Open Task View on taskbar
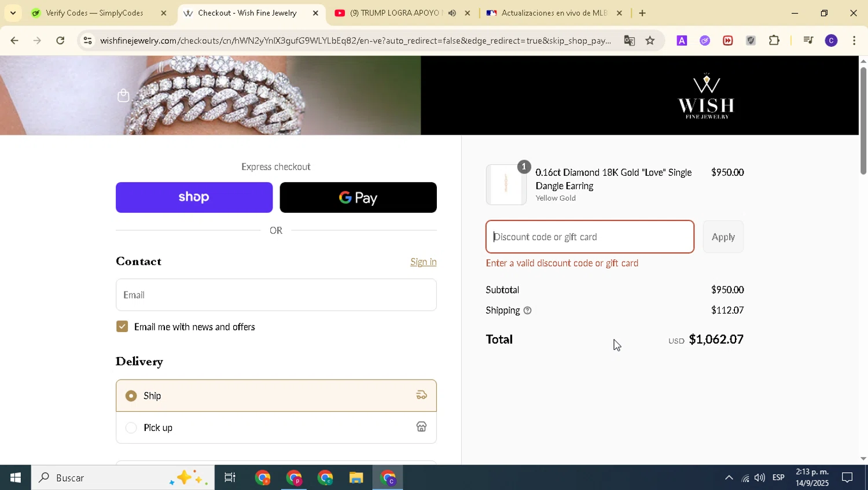The width and height of the screenshot is (868, 490). click(x=230, y=478)
